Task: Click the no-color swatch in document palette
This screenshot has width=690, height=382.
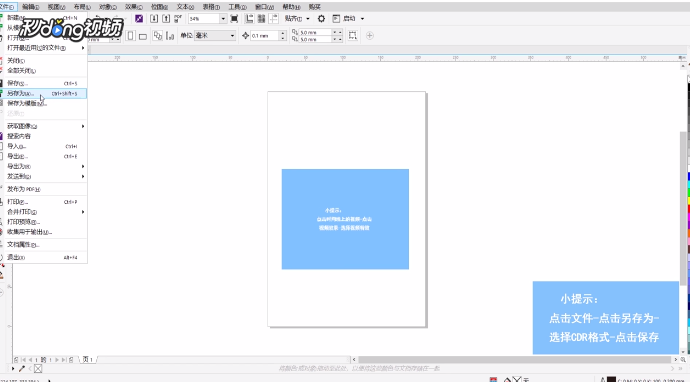Action: [38, 368]
